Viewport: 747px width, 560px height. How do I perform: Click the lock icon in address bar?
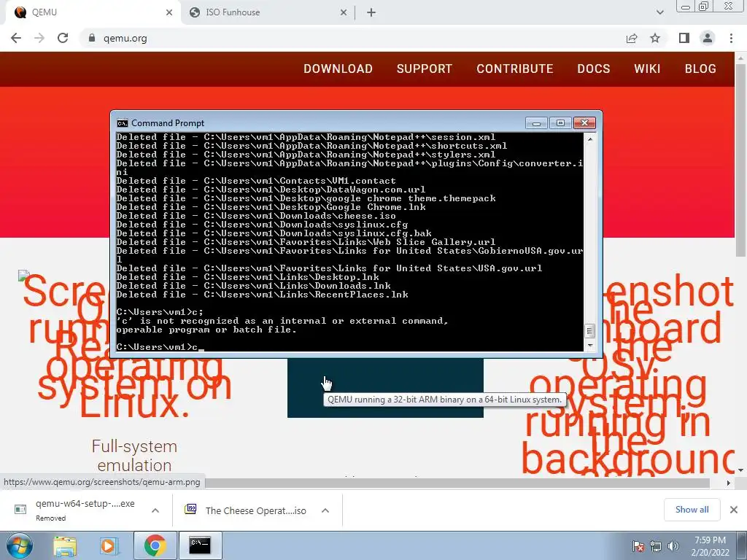(x=92, y=38)
